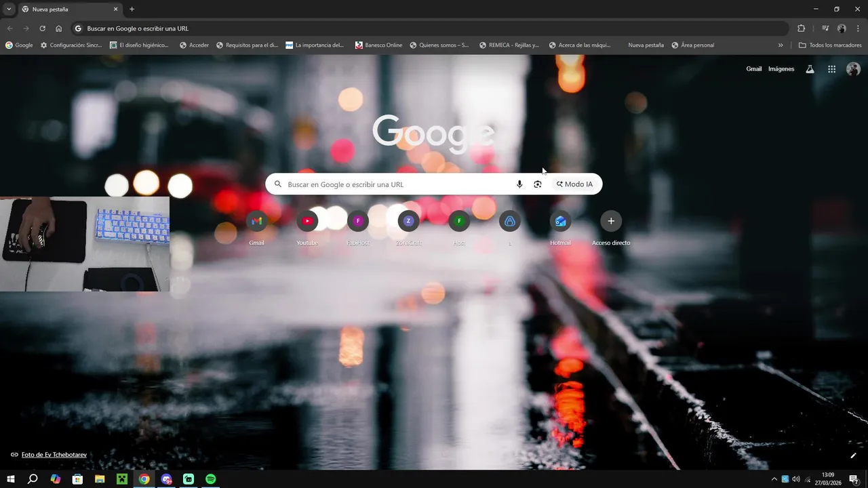Open the volume control in system tray
Image resolution: width=868 pixels, height=488 pixels.
[796, 479]
